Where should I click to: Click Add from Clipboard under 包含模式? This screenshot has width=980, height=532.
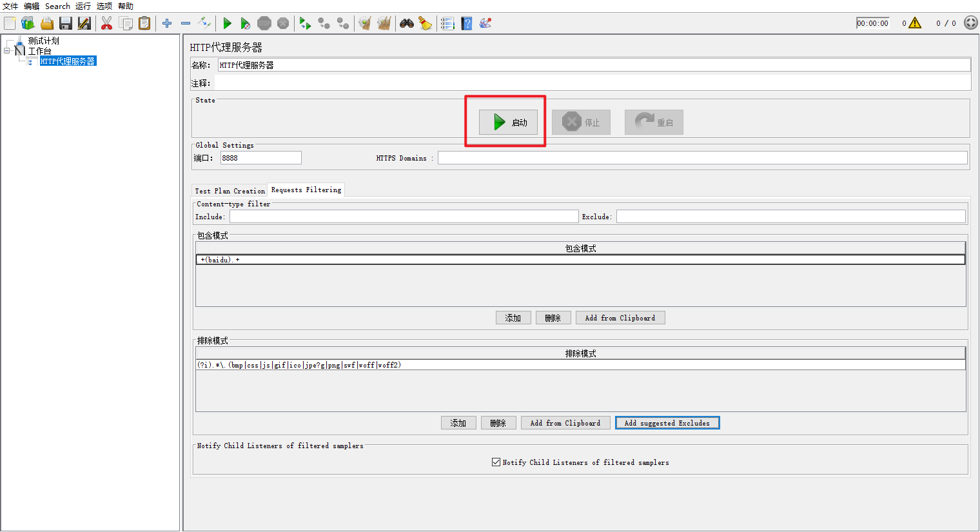pos(620,318)
